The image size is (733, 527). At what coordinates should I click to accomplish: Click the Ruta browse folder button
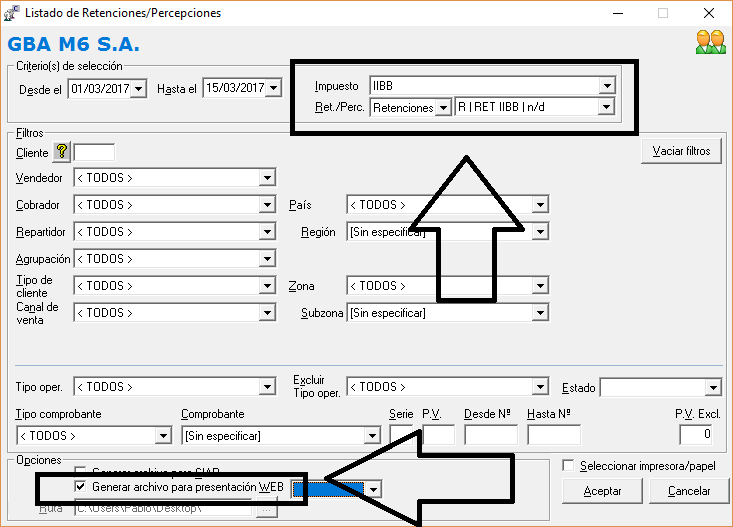coord(265,509)
